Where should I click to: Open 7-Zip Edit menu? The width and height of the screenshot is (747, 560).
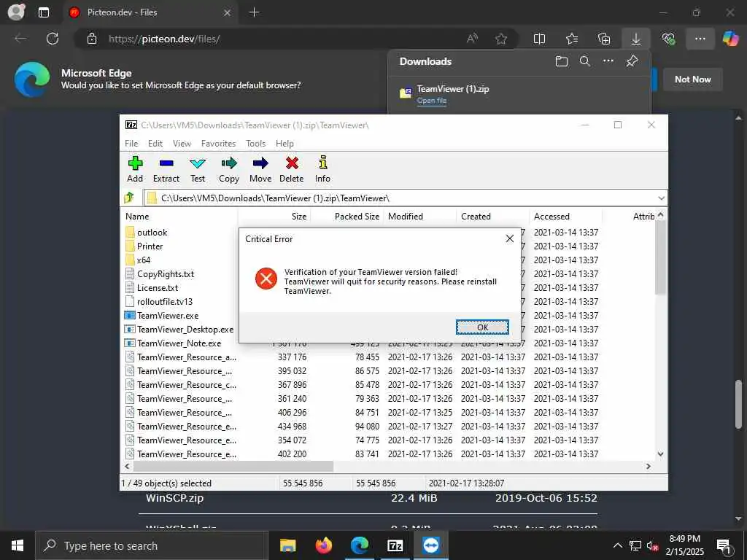coord(155,144)
